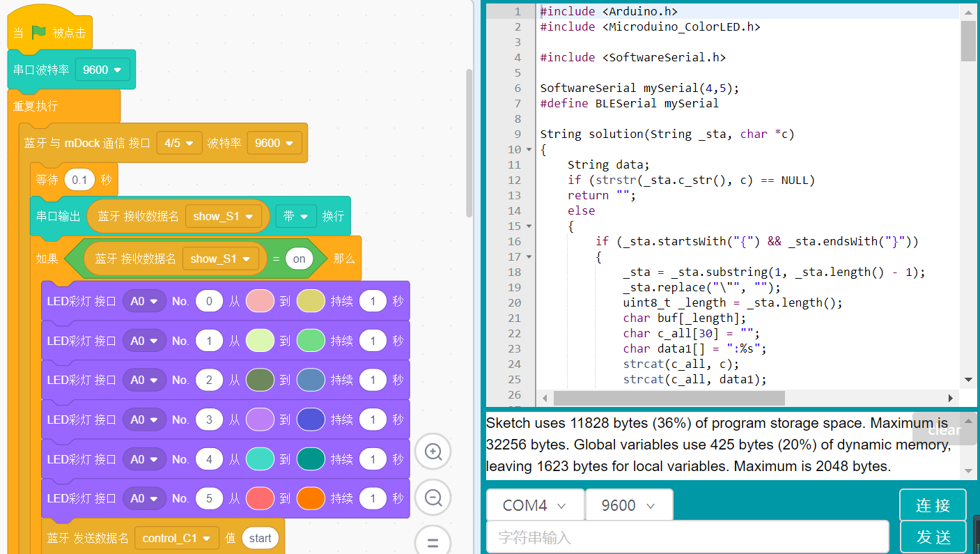The image size is (980, 554).
Task: Open the 4/5 port dropdown in Bluetooth block
Action: 179,143
